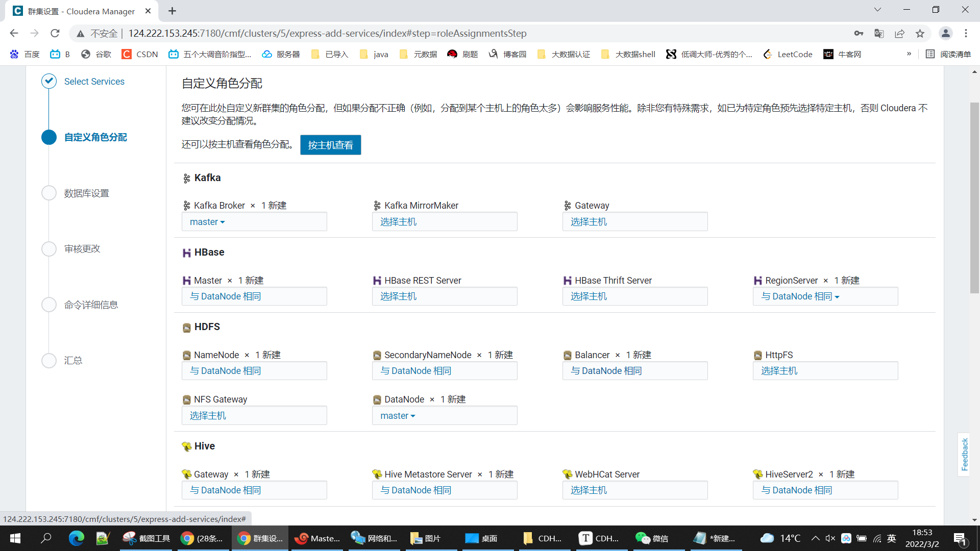
Task: Click the page vertical scrollbar thumb
Action: (974, 199)
